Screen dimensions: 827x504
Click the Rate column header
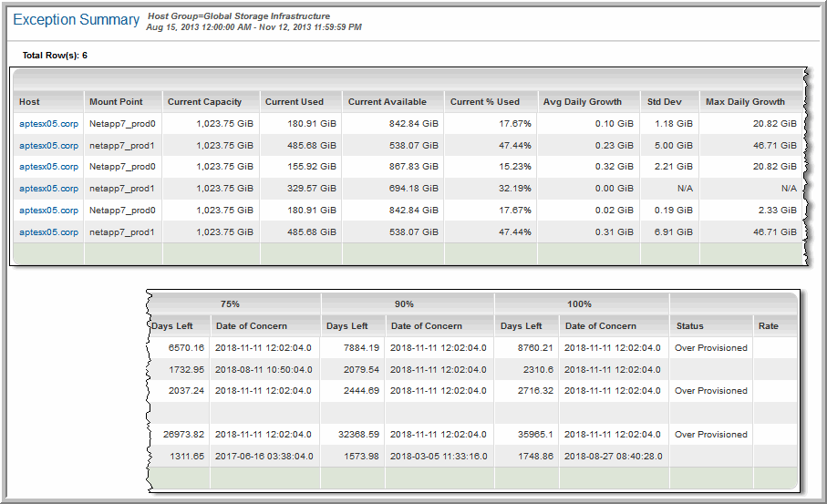[x=768, y=325]
